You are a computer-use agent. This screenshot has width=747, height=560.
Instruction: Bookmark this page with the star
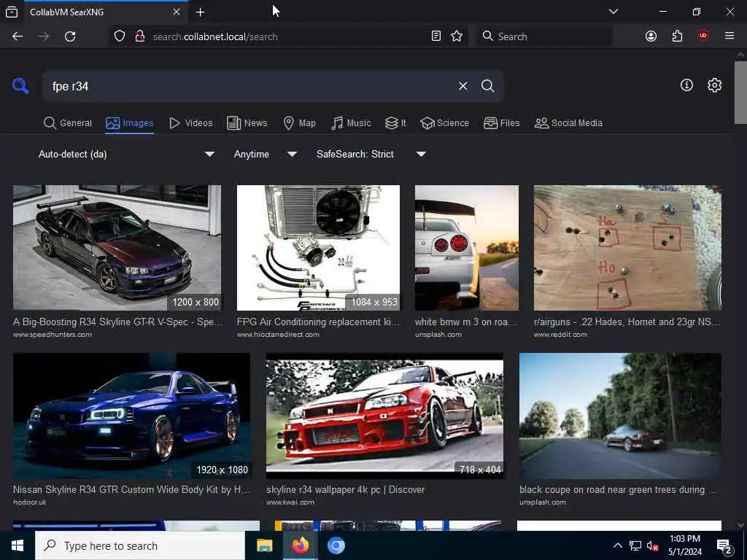[x=457, y=36]
